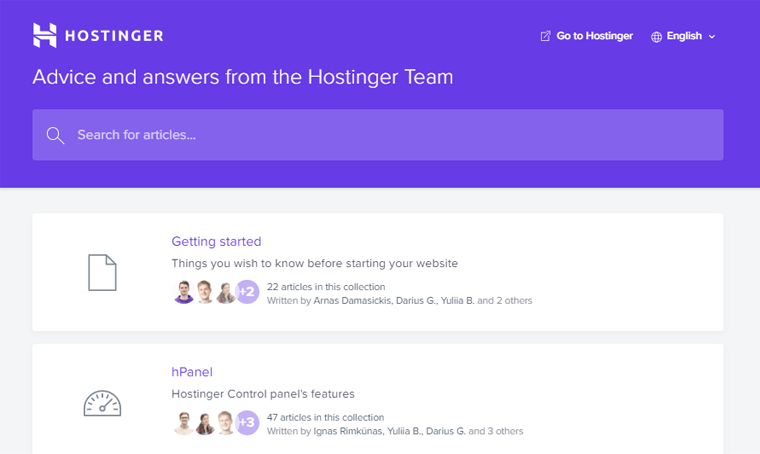This screenshot has width=760, height=454.
Task: Click the +3 authors badge in hPanel
Action: coord(247,423)
